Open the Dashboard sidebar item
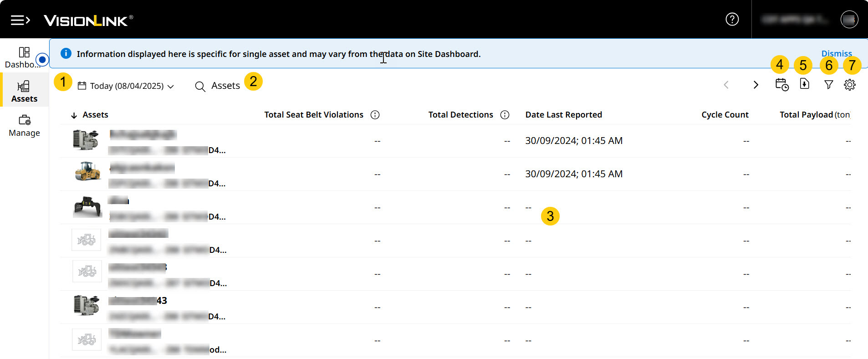Viewport: 868px width, 359px height. point(24,57)
